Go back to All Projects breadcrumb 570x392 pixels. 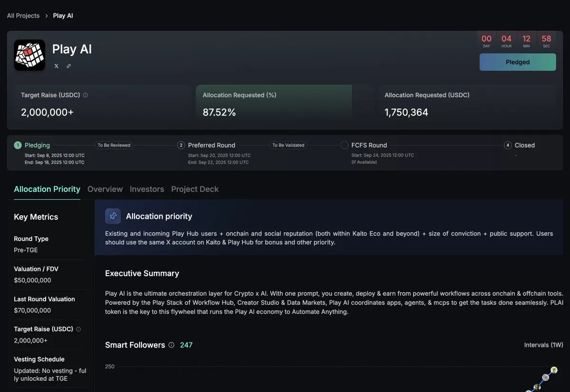click(x=23, y=16)
